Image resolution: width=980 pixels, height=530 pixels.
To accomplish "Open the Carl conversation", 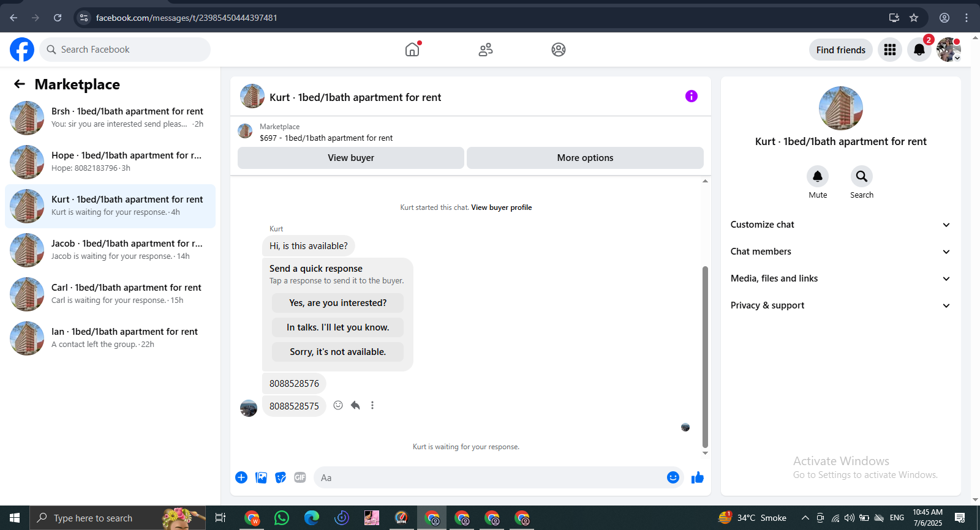I will (110, 294).
